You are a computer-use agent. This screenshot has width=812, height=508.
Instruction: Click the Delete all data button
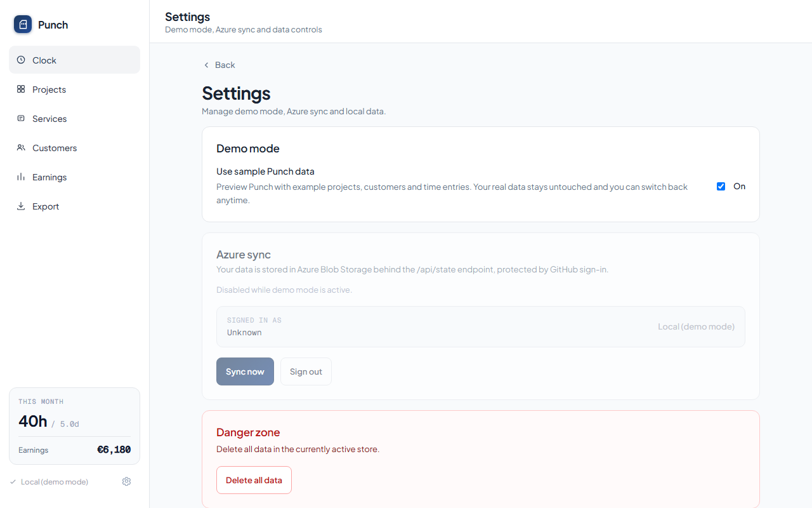pyautogui.click(x=254, y=480)
